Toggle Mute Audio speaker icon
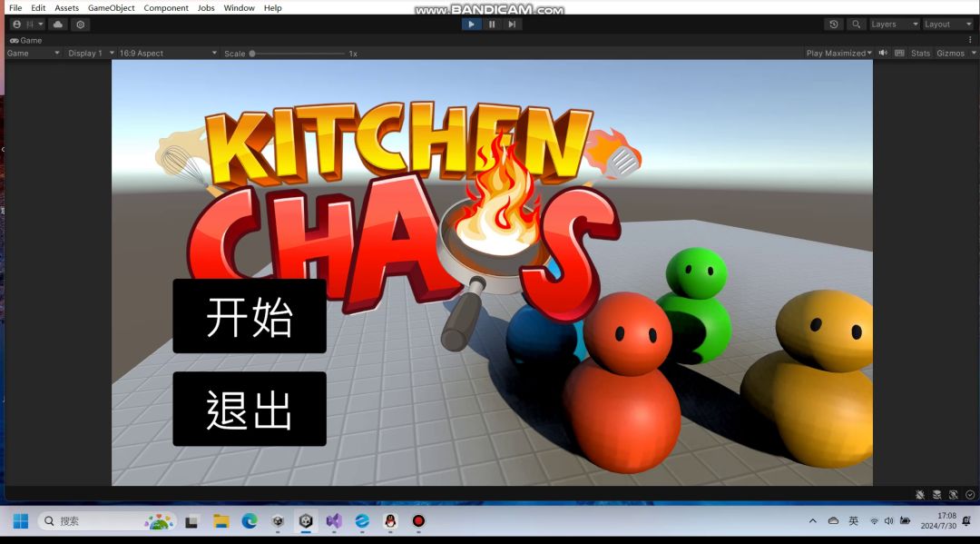Screen dimensions: 980x544 [x=883, y=54]
